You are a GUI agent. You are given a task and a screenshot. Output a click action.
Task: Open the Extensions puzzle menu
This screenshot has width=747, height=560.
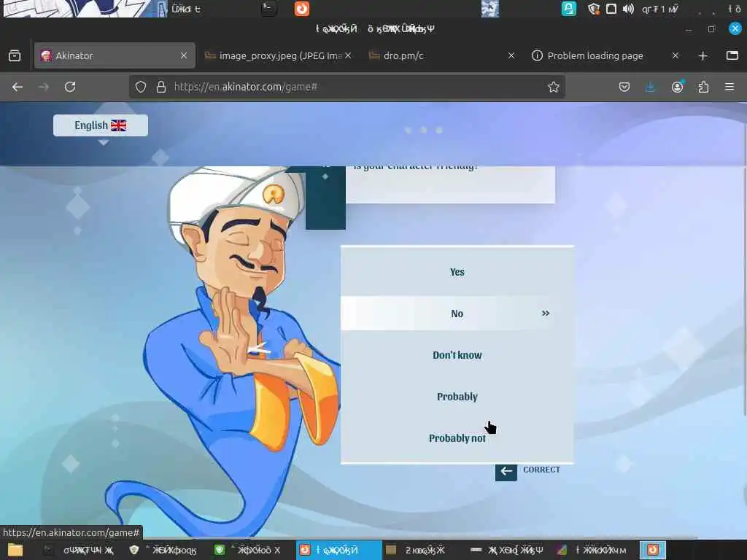pyautogui.click(x=703, y=87)
